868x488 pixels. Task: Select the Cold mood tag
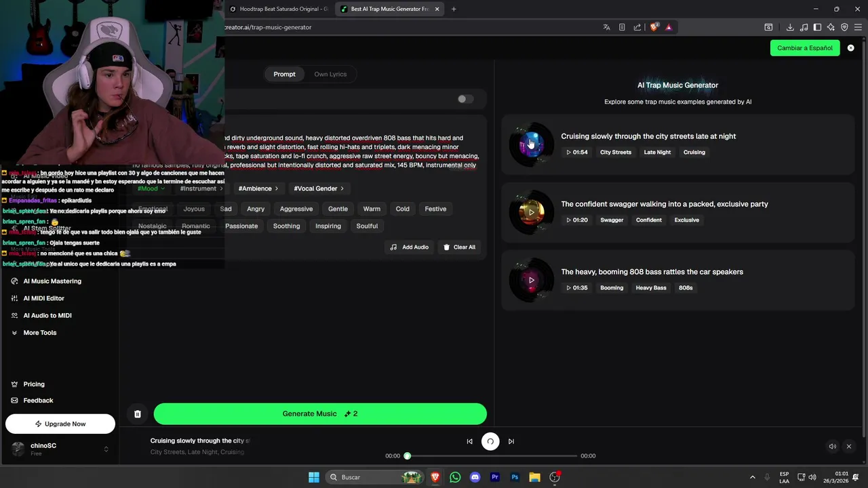pos(403,209)
